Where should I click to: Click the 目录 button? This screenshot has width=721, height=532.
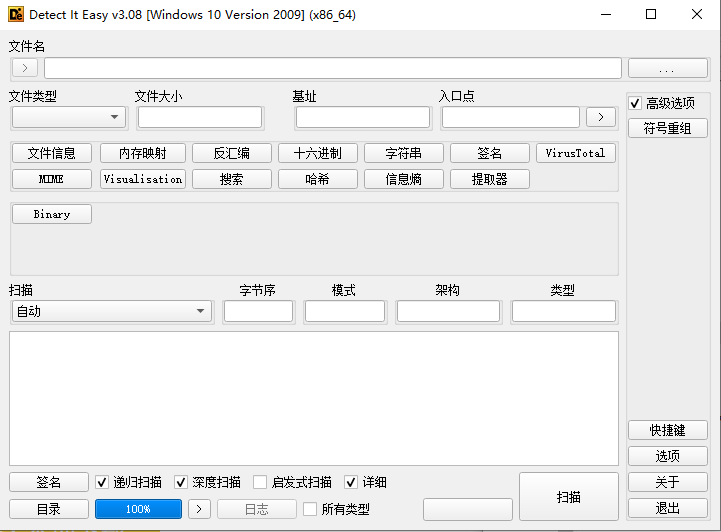click(49, 509)
